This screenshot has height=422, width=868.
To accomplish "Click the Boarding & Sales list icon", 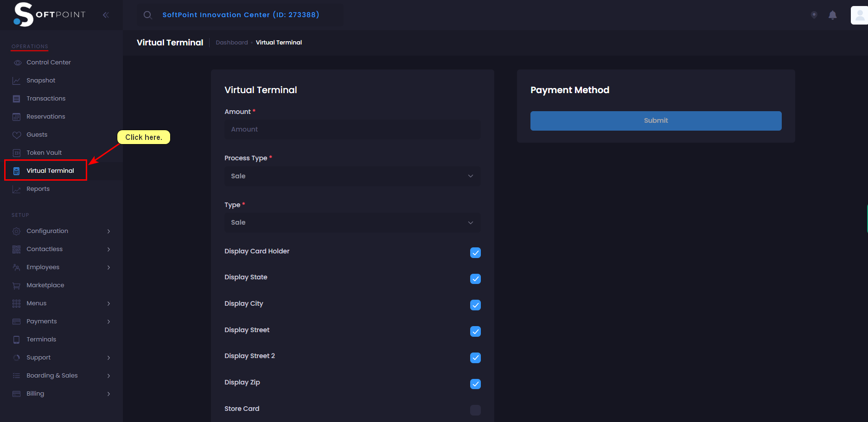I will tap(17, 376).
